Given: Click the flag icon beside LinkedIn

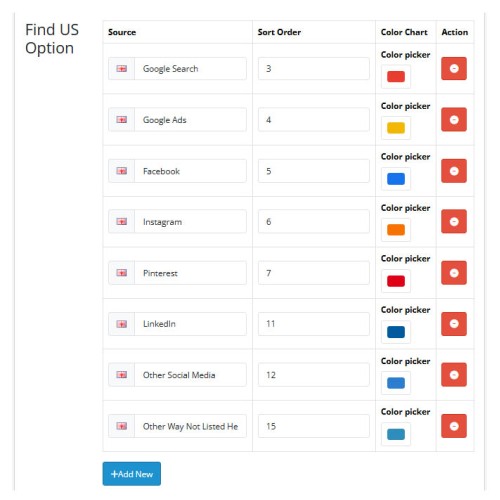Looking at the screenshot, I should 122,324.
